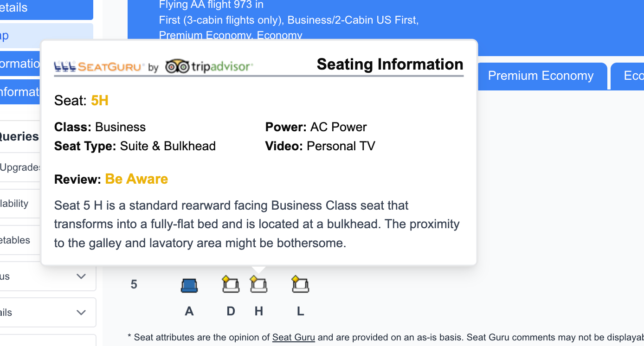Viewport: 644px width, 346px height.
Task: Click the yellow premium marker on seat 5L
Action: pyautogui.click(x=295, y=280)
